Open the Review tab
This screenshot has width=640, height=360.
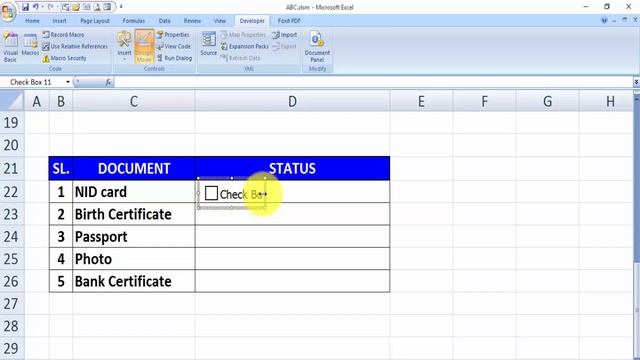(192, 21)
